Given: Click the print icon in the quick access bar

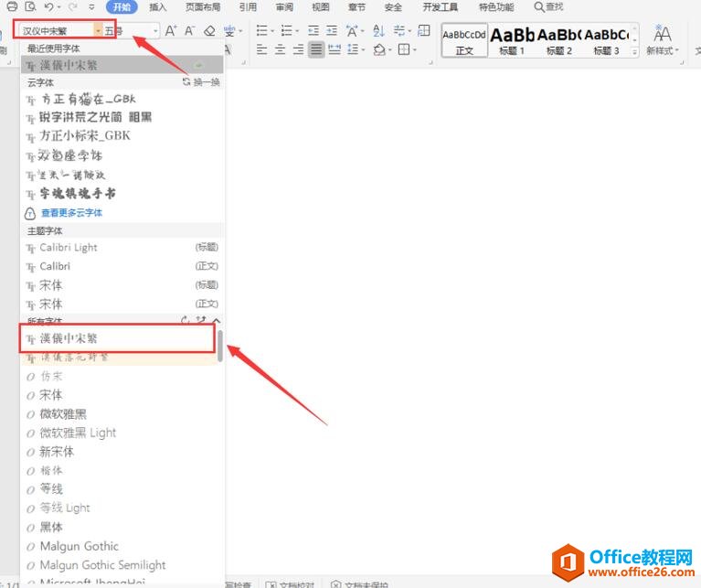Looking at the screenshot, I should [x=12, y=6].
